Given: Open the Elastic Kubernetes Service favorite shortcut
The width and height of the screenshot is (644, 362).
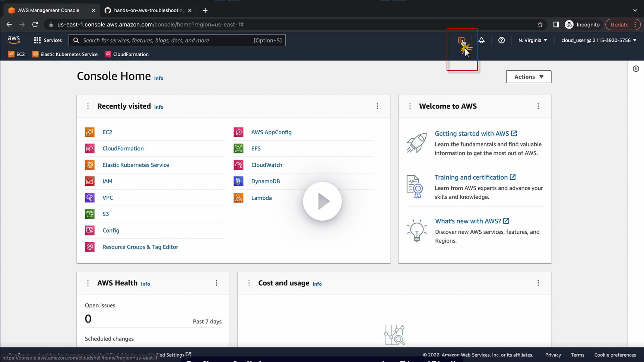Looking at the screenshot, I should [x=65, y=54].
